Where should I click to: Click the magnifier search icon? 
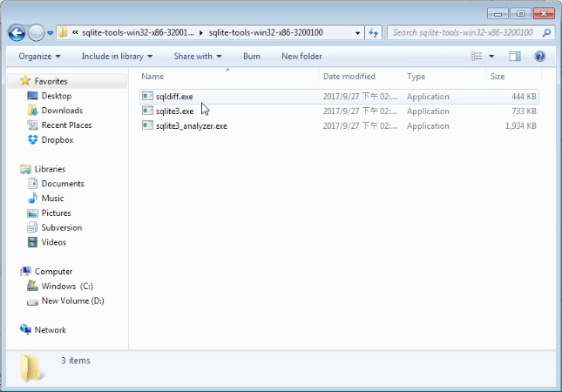click(x=546, y=32)
